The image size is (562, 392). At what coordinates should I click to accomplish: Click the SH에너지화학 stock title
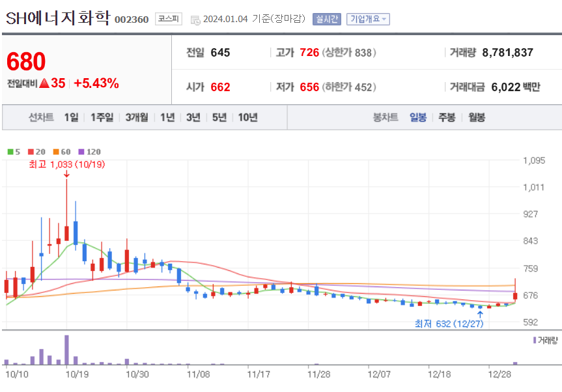[x=58, y=18]
